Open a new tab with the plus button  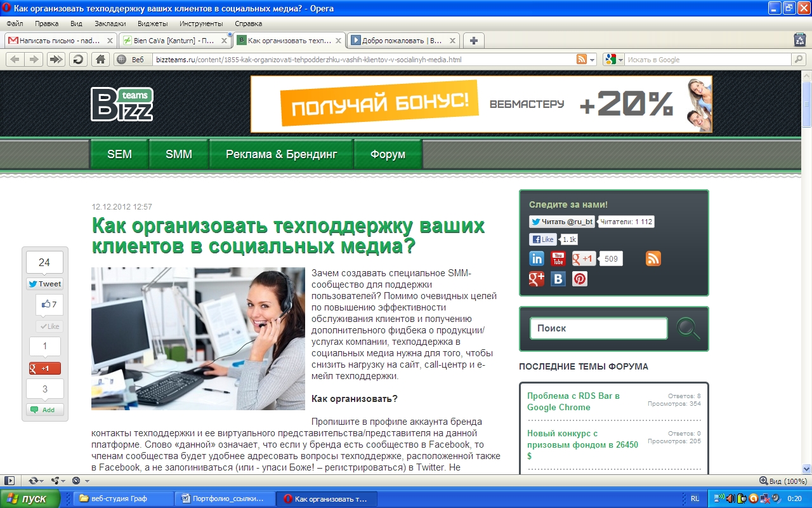[x=473, y=41]
